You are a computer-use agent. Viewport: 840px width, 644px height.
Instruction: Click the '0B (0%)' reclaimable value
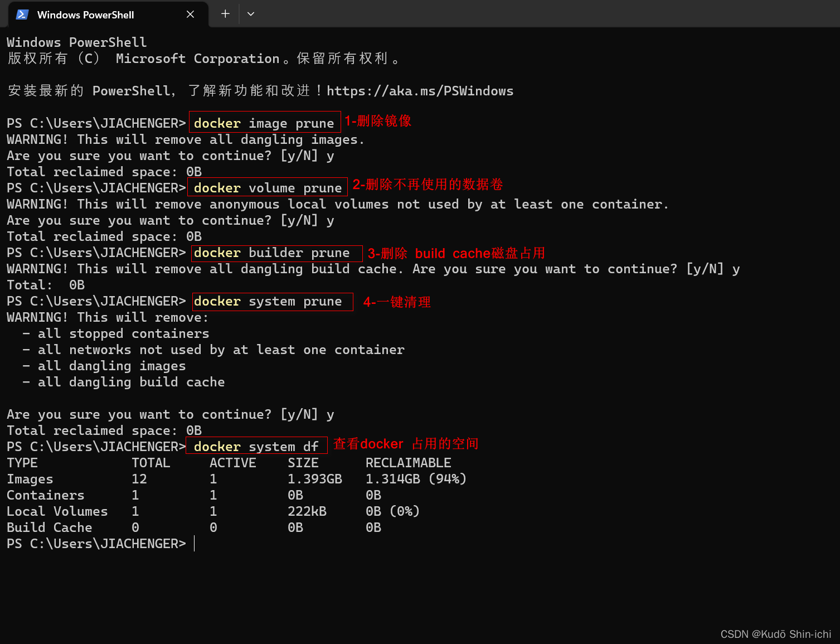[x=392, y=511]
